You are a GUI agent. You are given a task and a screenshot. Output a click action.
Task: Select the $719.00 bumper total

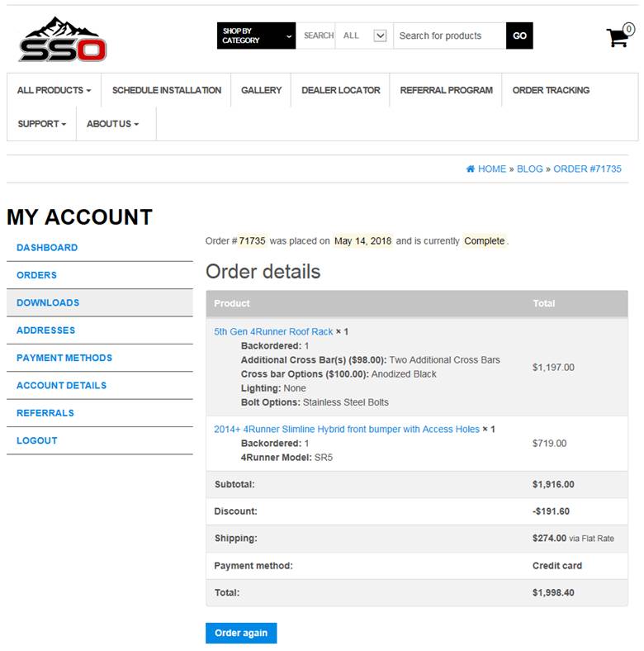click(x=549, y=443)
